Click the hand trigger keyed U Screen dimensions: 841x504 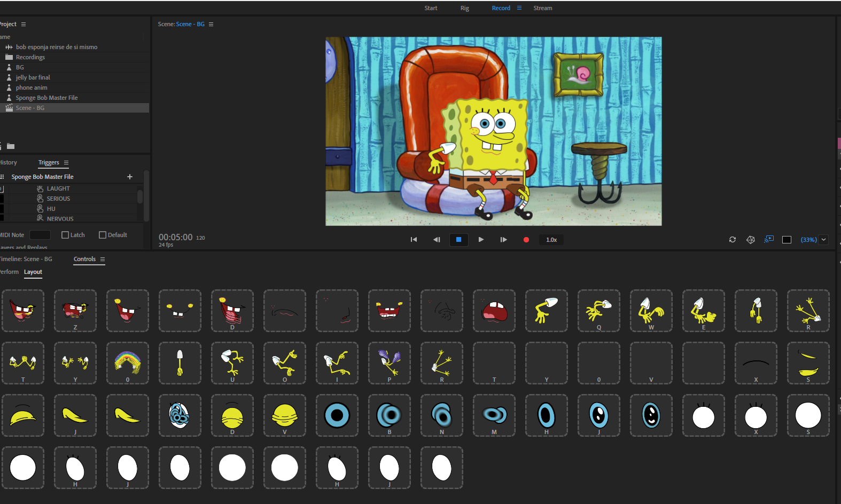pyautogui.click(x=232, y=363)
